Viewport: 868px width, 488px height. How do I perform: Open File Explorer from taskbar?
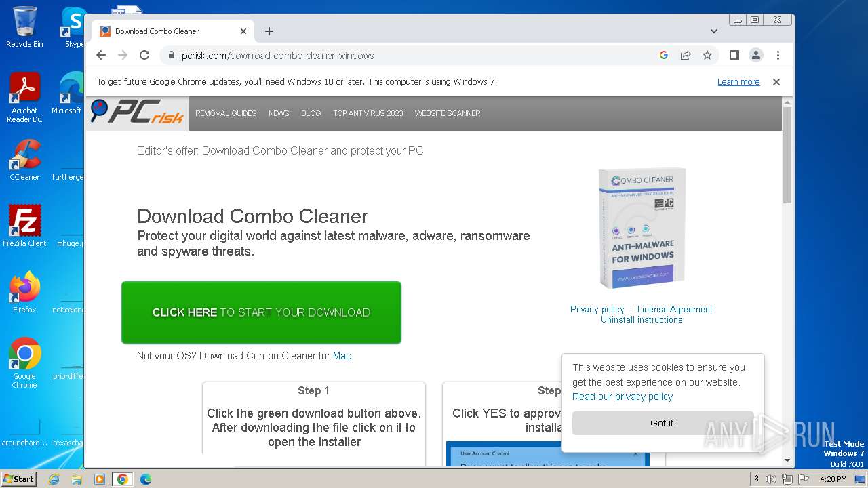(77, 479)
